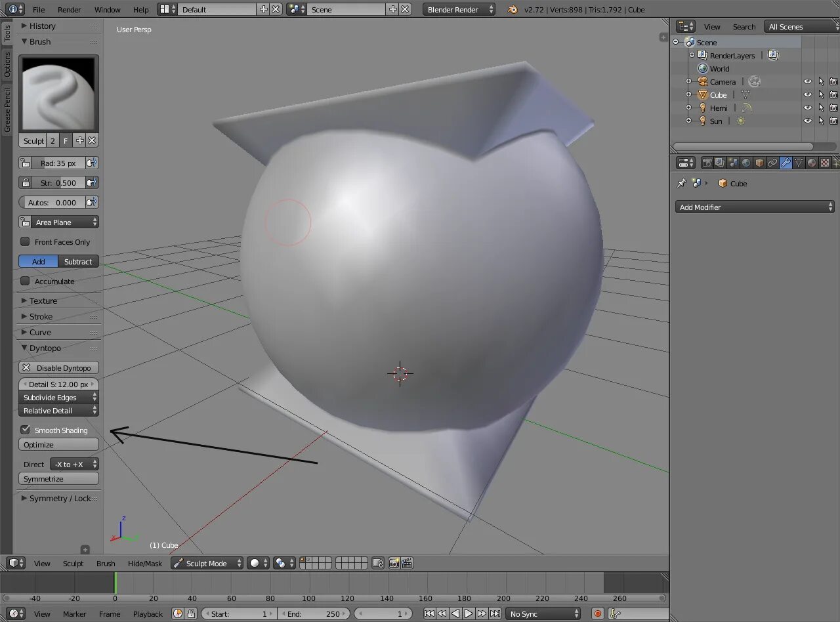Click the OpenGL render animation clapper icon
Screen dimensions: 840x622
point(407,563)
